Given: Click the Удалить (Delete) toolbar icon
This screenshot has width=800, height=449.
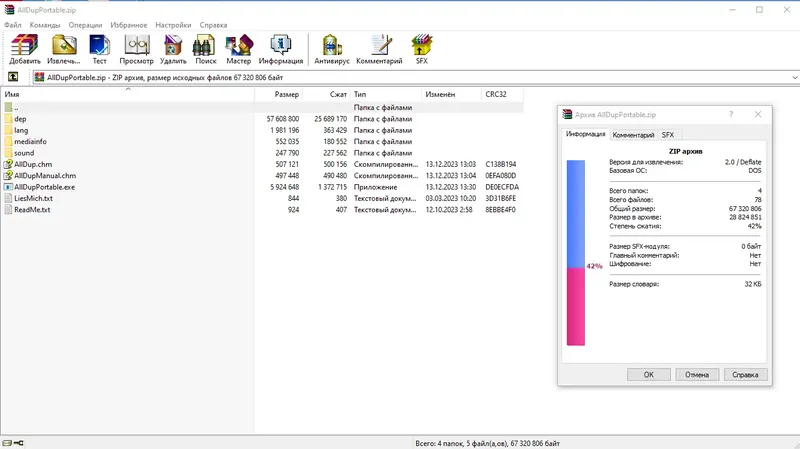Looking at the screenshot, I should [173, 49].
